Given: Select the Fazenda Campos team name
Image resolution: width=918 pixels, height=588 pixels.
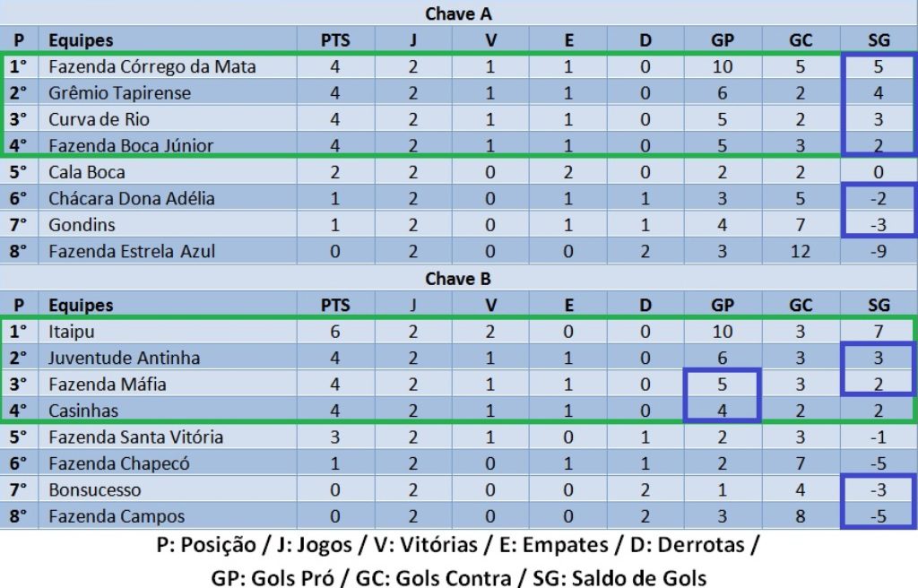Looking at the screenshot, I should [117, 516].
